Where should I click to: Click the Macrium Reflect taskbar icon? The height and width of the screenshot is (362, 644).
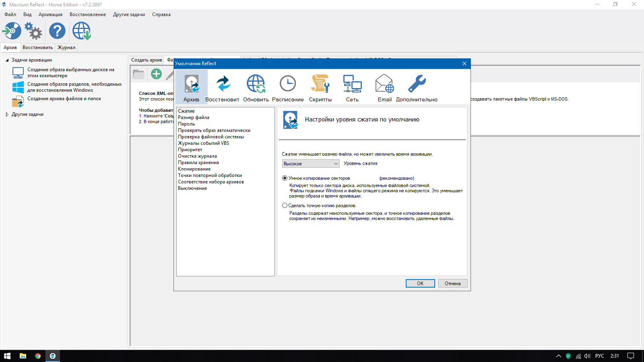click(53, 356)
